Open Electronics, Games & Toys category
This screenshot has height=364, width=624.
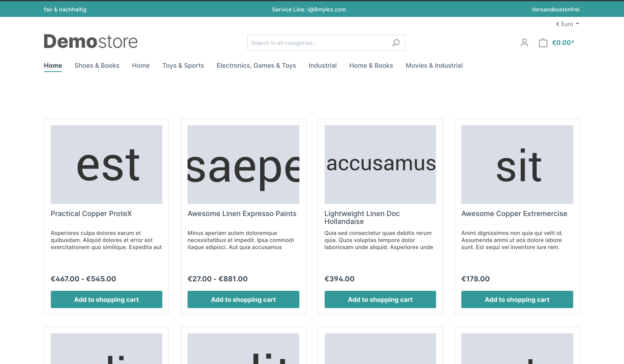[x=256, y=66]
